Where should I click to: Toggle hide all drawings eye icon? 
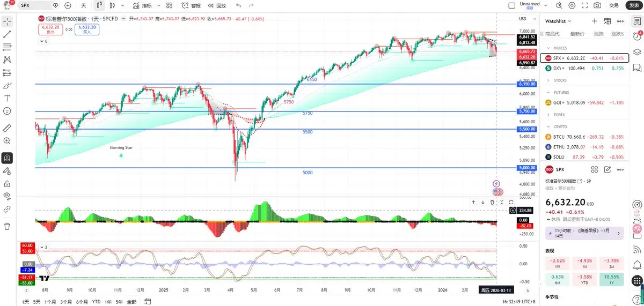coord(7,196)
